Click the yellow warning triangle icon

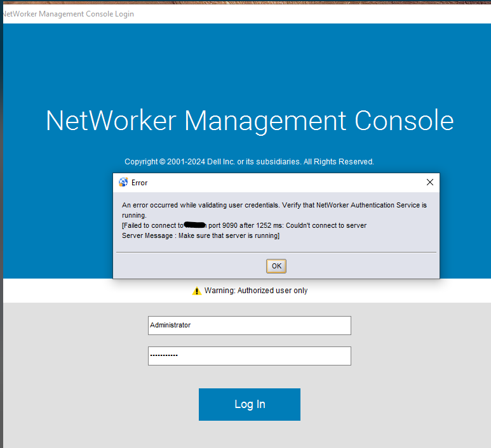[197, 291]
